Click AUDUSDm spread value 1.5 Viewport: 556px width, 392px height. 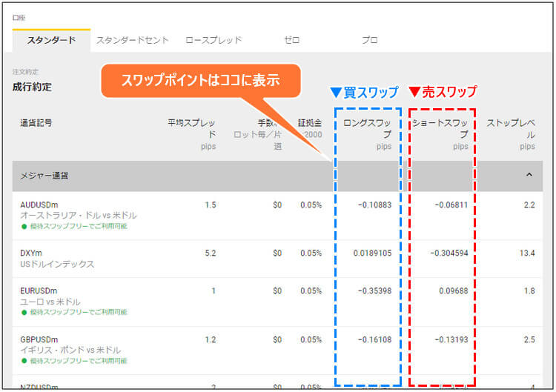[211, 205]
